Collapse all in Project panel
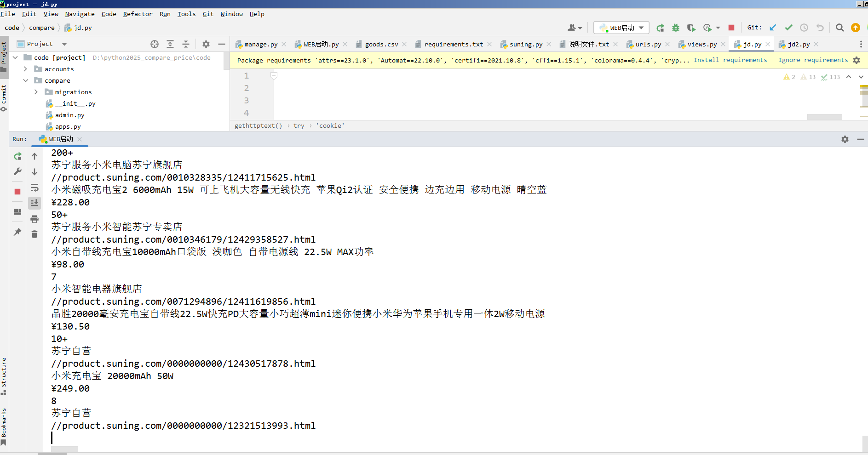This screenshot has height=455, width=868. pos(186,44)
